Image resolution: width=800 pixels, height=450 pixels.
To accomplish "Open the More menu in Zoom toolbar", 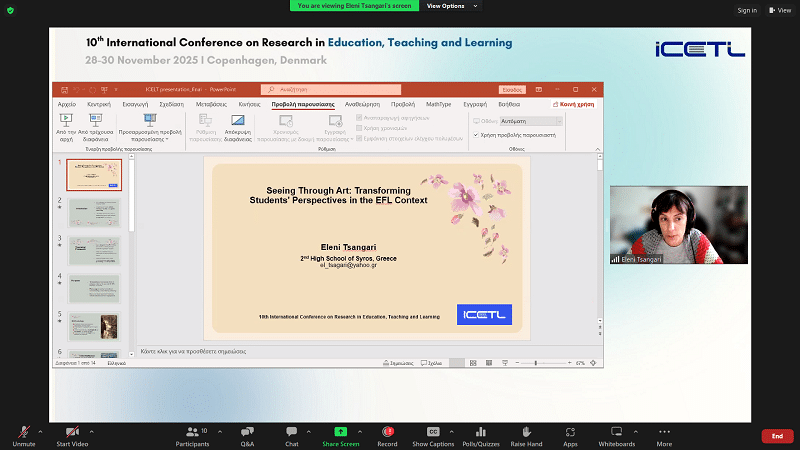I will [664, 431].
